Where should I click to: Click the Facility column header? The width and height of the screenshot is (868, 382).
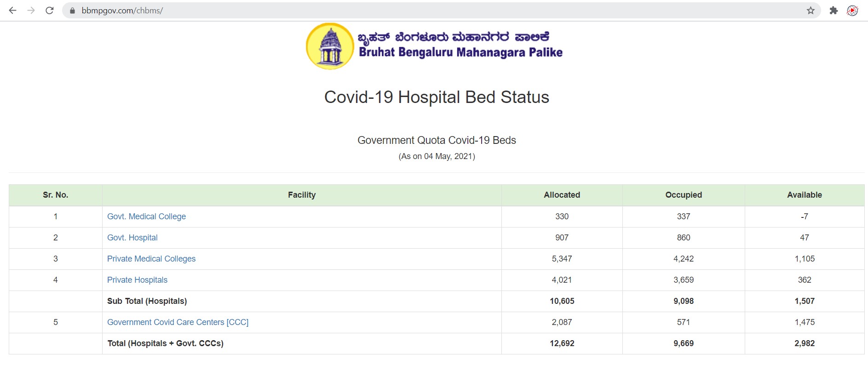point(302,195)
